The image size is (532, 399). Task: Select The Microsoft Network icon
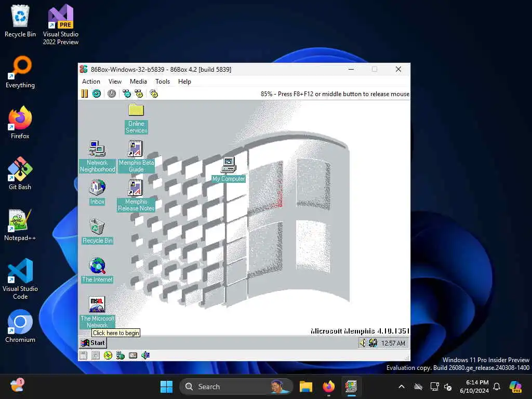[97, 312]
